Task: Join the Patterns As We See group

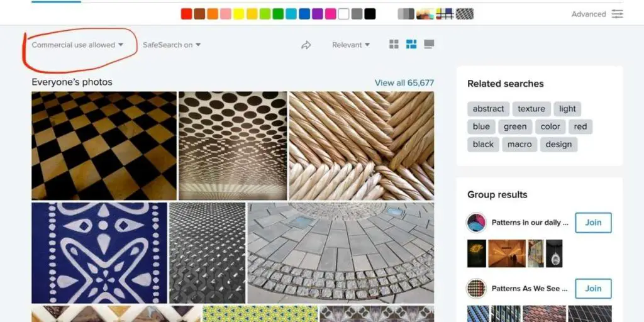Action: tap(593, 288)
